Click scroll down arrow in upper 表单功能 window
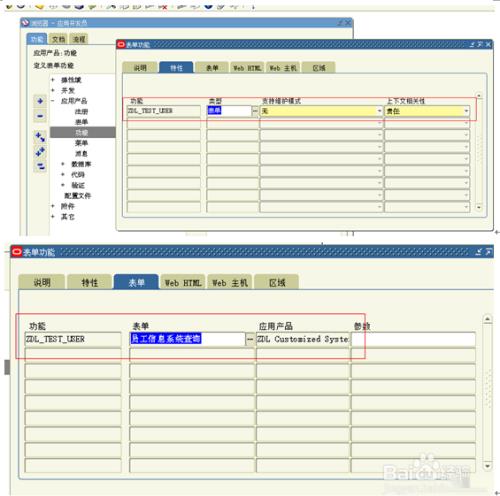The height and width of the screenshot is (496, 500). (x=479, y=207)
